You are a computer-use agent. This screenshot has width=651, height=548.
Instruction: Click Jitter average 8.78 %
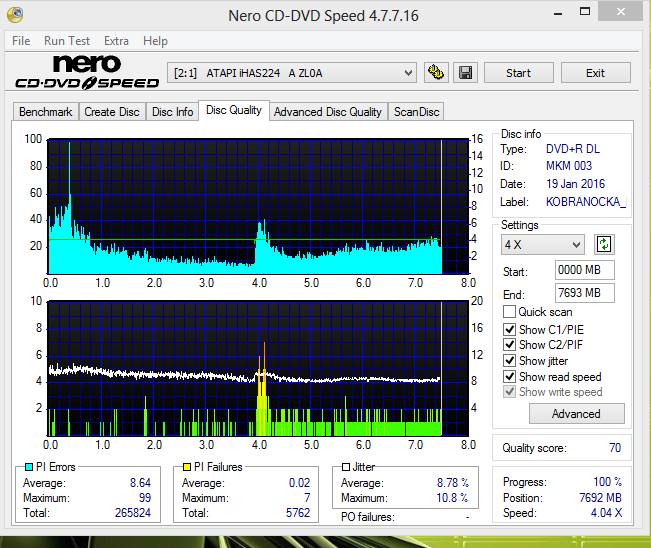coord(453,483)
